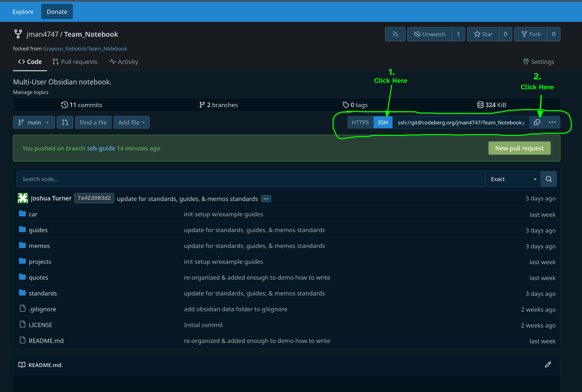Click the projects folder icon

coord(23,261)
